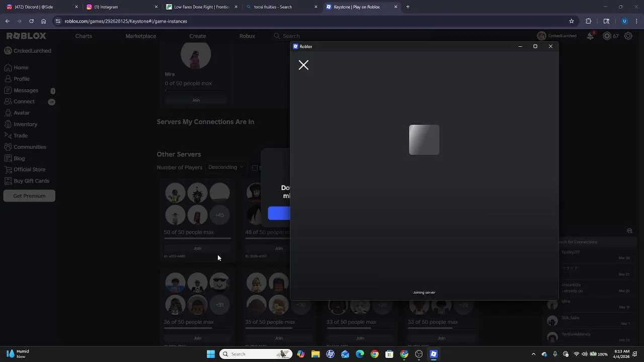Image resolution: width=644 pixels, height=362 pixels.
Task: Open the Create nav tab
Action: tap(198, 36)
